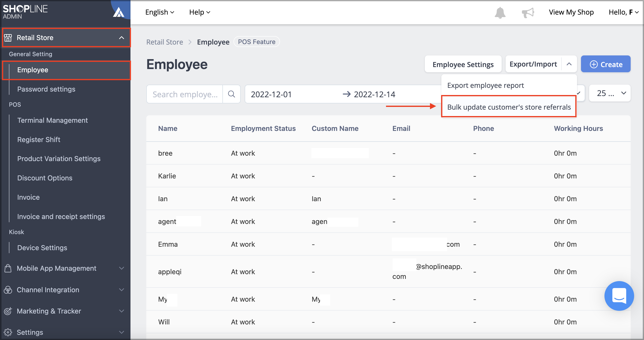This screenshot has height=340, width=644.
Task: Collapse the Export/Import dropdown arrow
Action: tap(569, 64)
